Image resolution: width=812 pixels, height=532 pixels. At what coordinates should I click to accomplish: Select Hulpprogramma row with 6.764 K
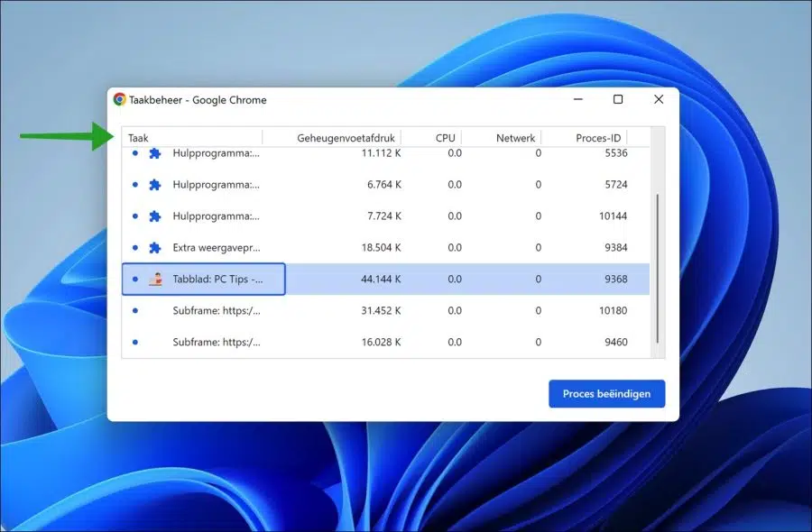point(386,184)
